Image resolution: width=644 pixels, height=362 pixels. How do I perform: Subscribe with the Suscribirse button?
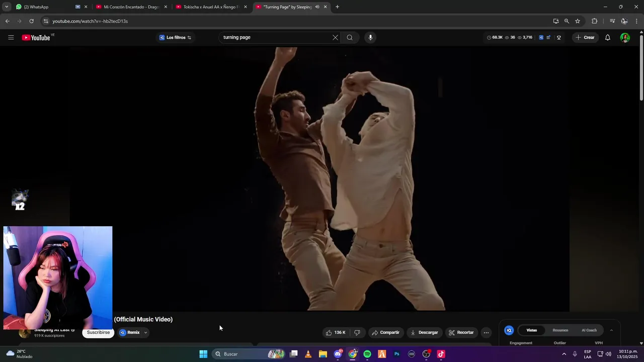click(98, 333)
